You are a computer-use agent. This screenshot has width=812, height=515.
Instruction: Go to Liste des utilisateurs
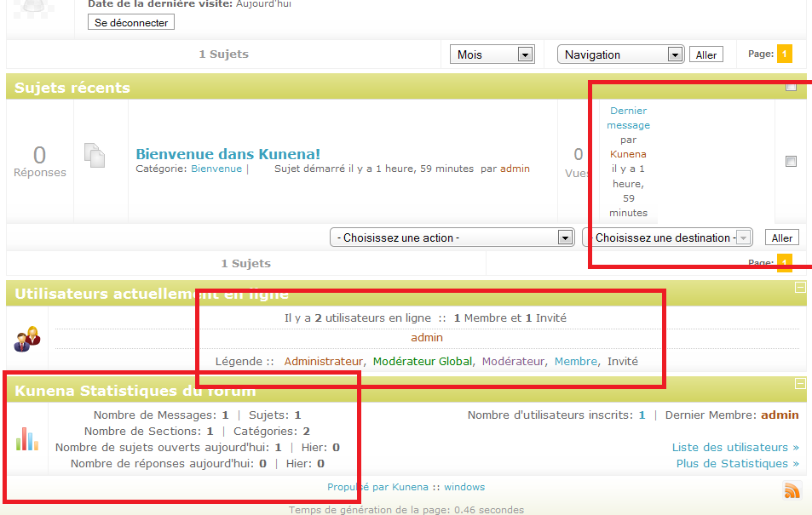coord(735,447)
